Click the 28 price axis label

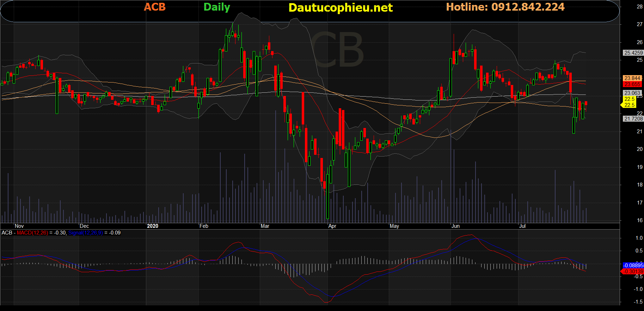pos(639,7)
